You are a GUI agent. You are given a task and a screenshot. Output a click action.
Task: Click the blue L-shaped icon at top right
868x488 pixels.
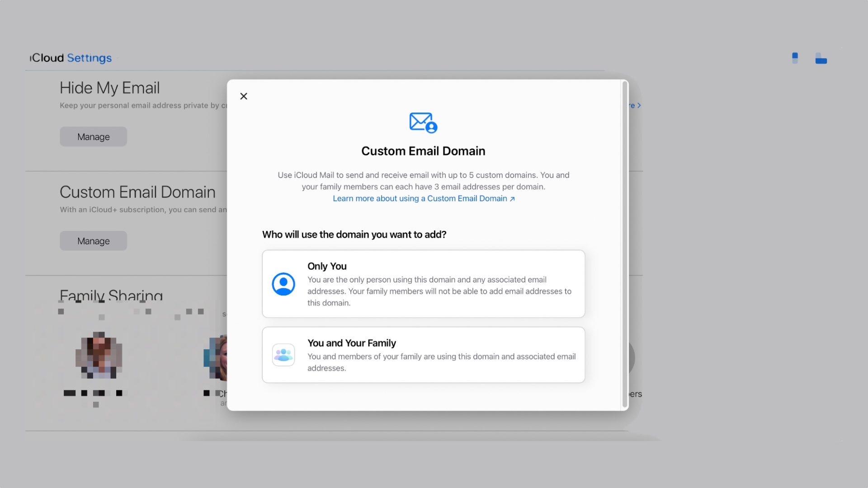(821, 58)
